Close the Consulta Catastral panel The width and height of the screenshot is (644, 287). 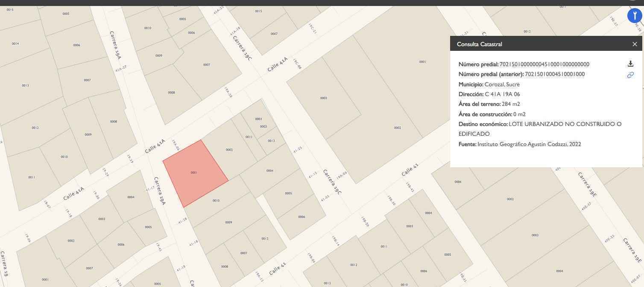click(x=635, y=44)
